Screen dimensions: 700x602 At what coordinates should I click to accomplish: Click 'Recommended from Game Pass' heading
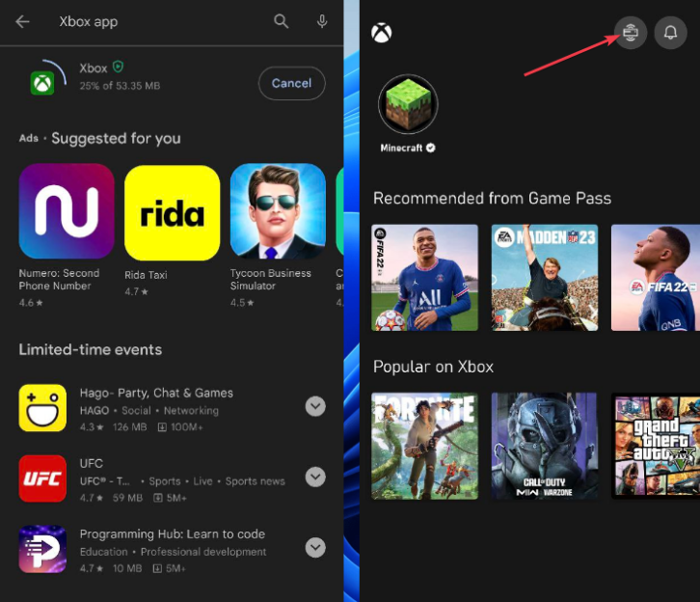click(492, 199)
